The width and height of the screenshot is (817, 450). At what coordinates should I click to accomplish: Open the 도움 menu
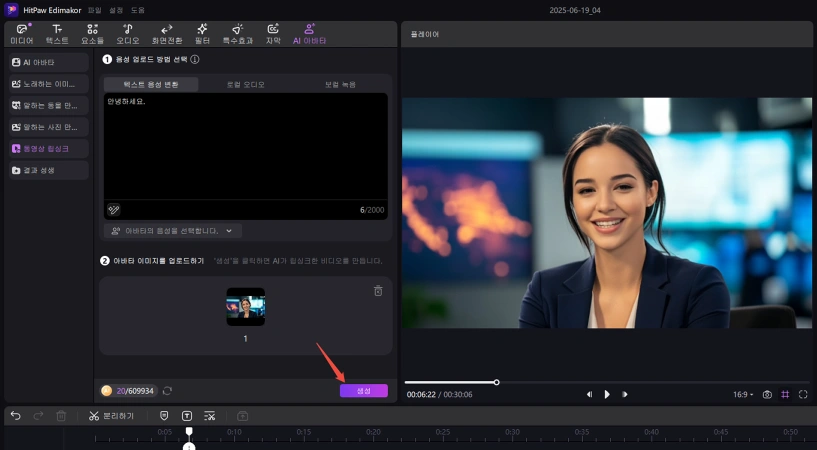(x=138, y=10)
